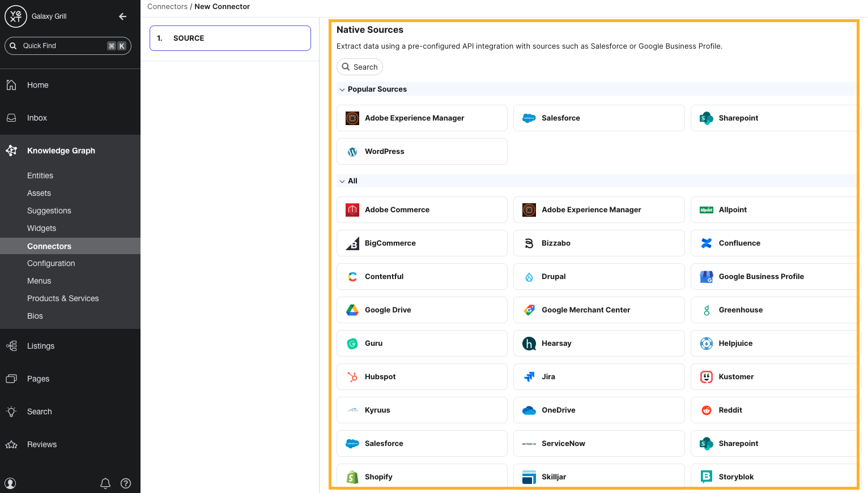Click the Reviews stars icon
Image resolution: width=868 pixels, height=493 pixels.
(11, 444)
